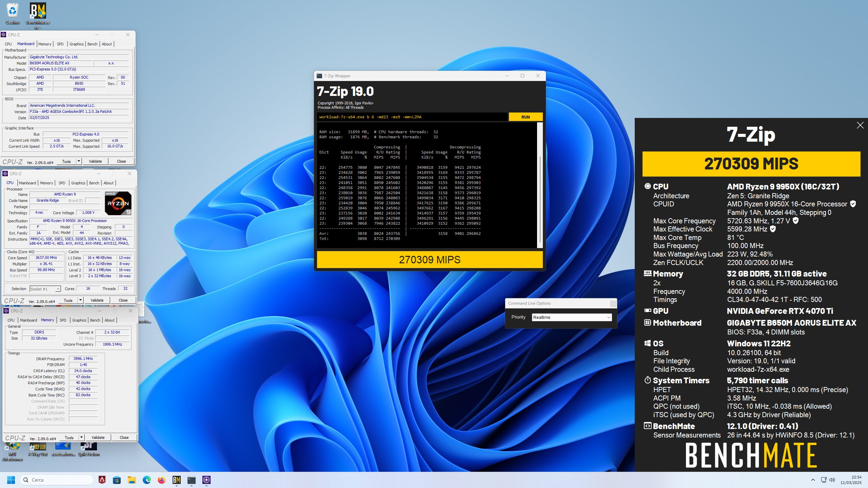Close the Command Line Options dialog

coord(613,304)
